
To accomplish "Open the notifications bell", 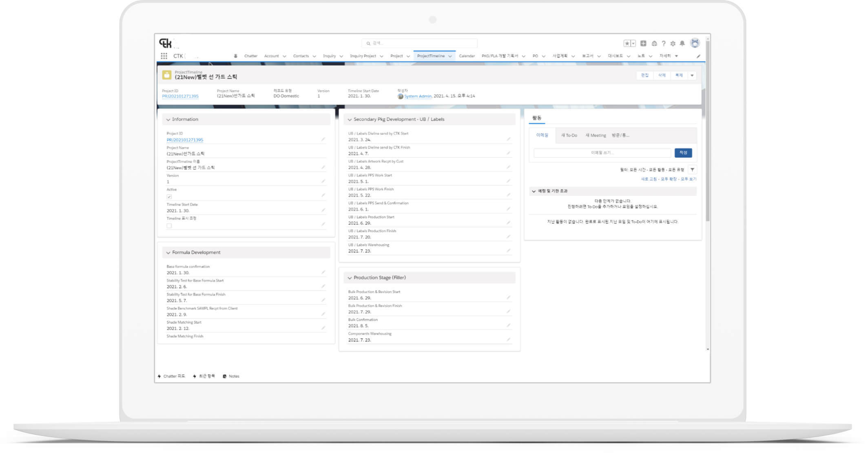I will (682, 43).
